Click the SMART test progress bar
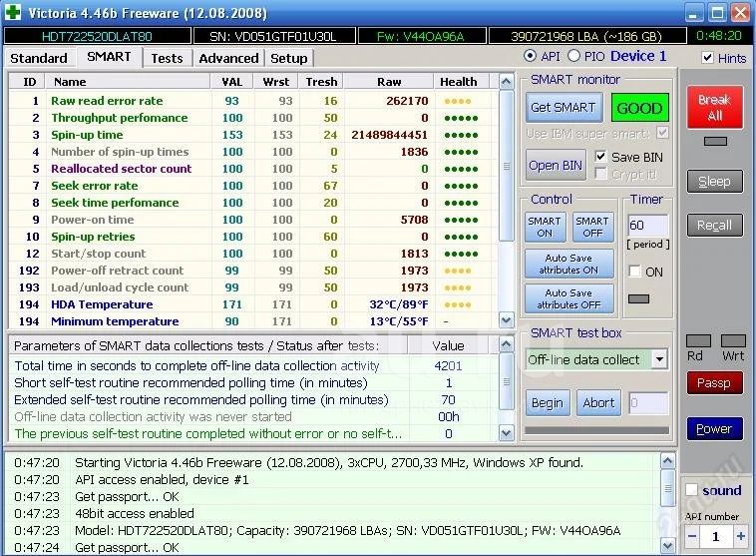 [596, 429]
